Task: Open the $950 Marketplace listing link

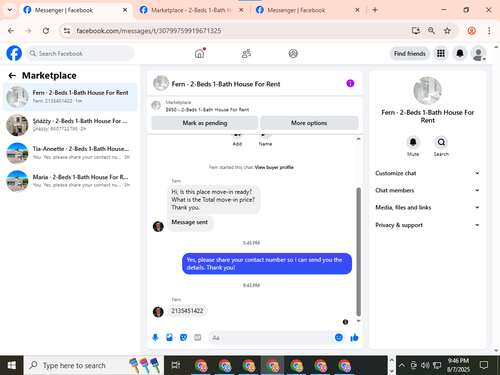Action: (x=207, y=110)
